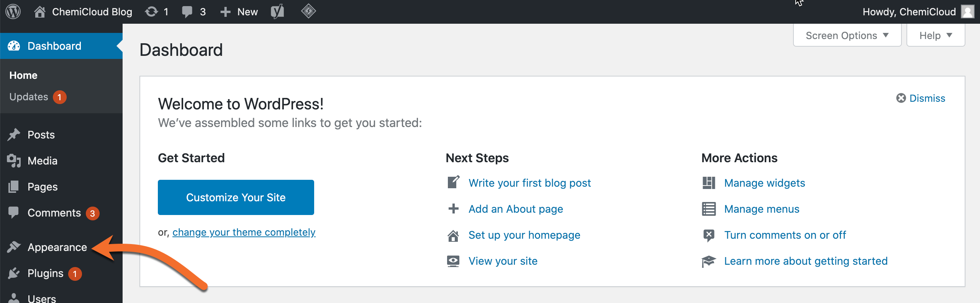This screenshot has width=980, height=303.
Task: Open the updates icon in admin bar
Action: coord(152,11)
